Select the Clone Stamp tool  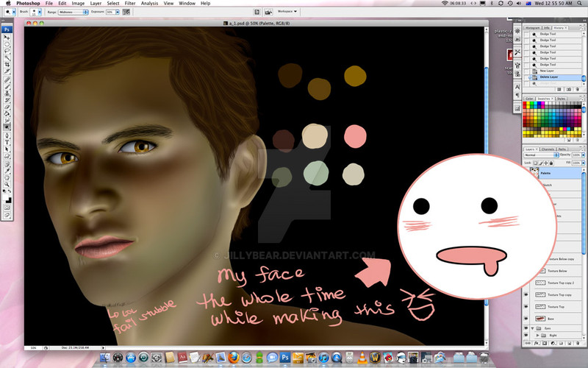[7, 93]
